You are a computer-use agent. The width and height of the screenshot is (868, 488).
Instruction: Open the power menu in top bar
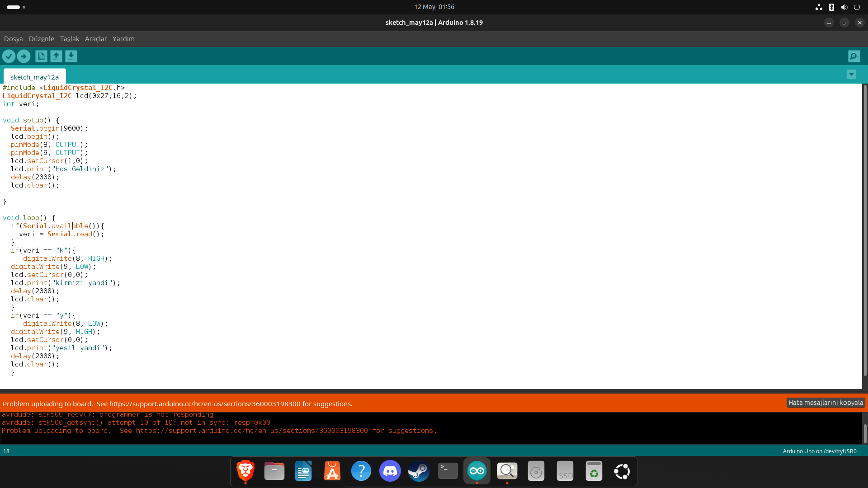click(857, 7)
